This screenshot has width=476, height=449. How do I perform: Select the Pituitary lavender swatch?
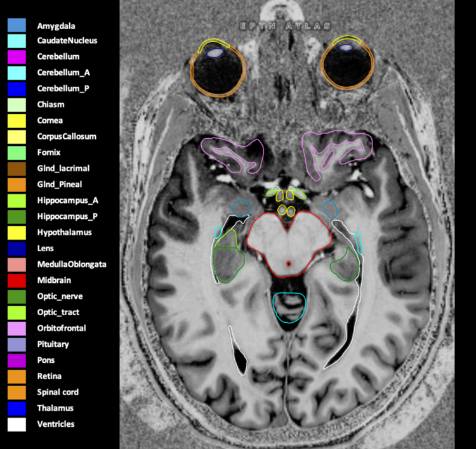pyautogui.click(x=17, y=344)
